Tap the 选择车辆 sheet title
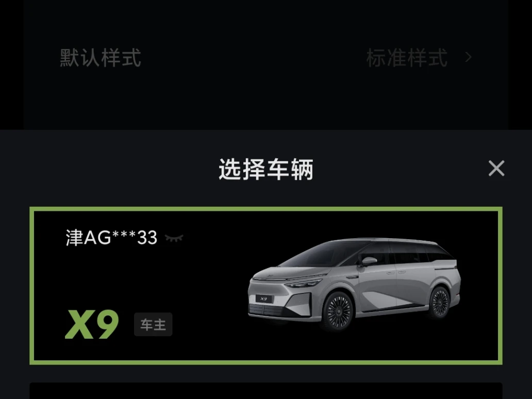This screenshot has height=399, width=532. click(x=265, y=169)
